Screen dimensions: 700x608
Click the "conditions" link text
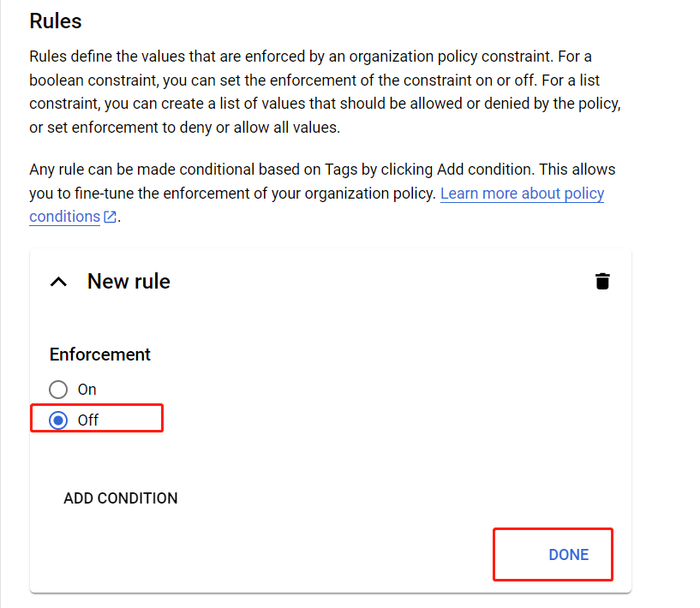64,217
